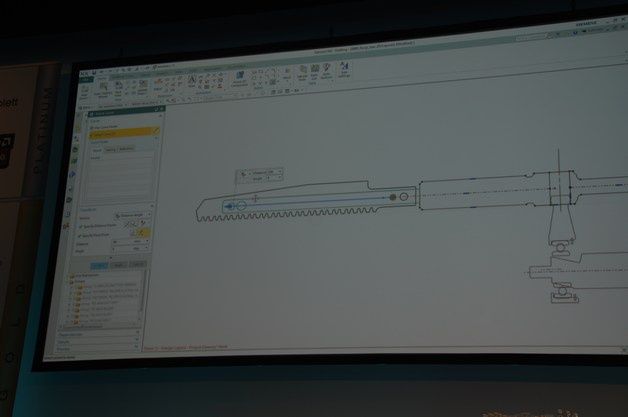Click the open circle at blade's right end
This screenshot has width=628, height=417.
point(404,196)
